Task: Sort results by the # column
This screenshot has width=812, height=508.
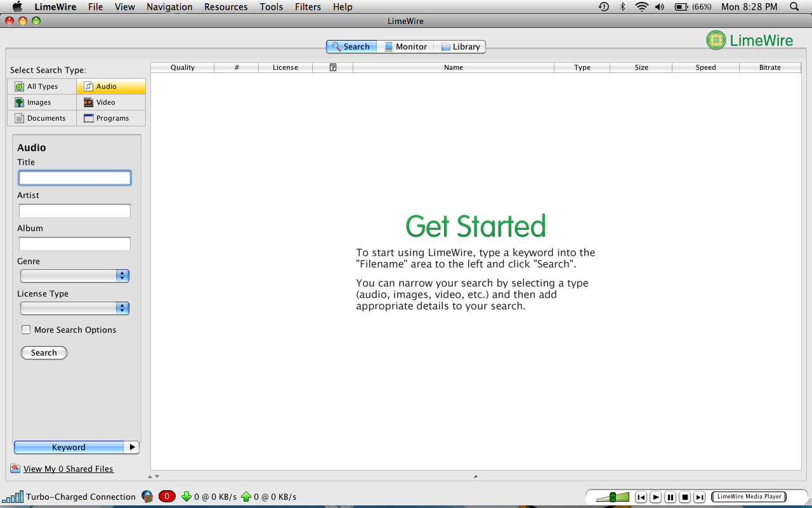Action: 237,67
